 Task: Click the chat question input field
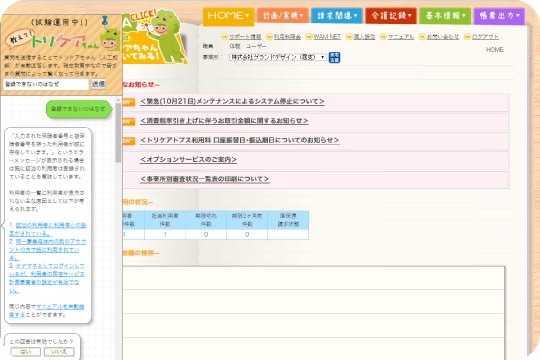point(46,84)
